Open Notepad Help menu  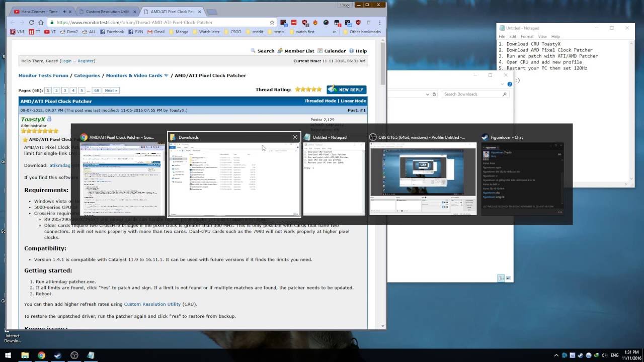point(555,37)
